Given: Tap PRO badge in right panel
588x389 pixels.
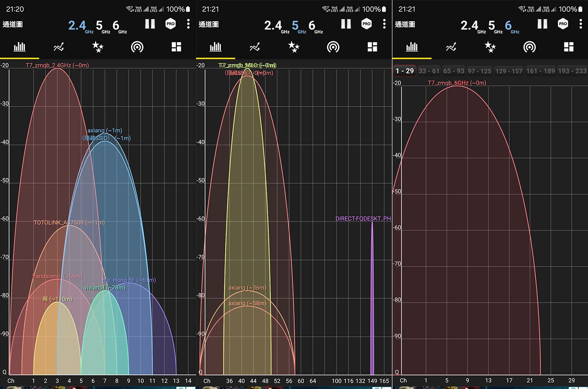Looking at the screenshot, I should coord(563,24).
